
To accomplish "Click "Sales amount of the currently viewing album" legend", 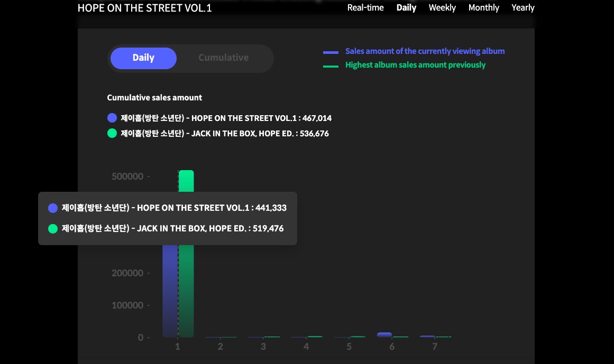I will pos(425,51).
